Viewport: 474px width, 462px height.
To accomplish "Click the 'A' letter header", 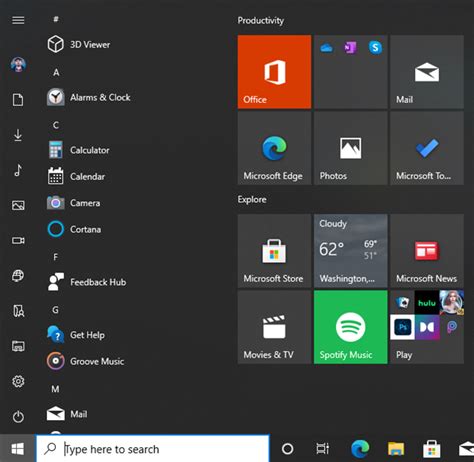I will 56,72.
